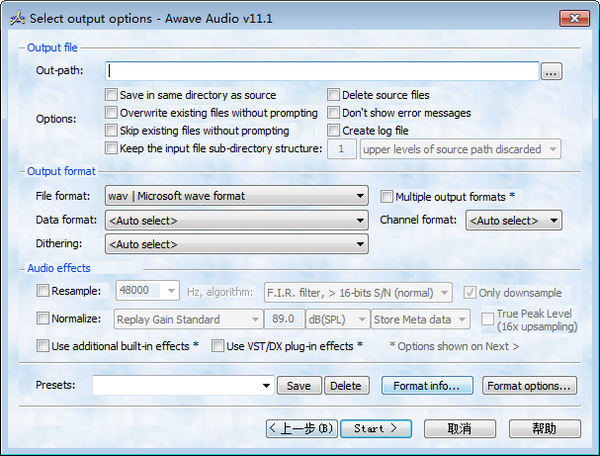Open Format options dialog
This screenshot has width=600, height=456.
[530, 386]
